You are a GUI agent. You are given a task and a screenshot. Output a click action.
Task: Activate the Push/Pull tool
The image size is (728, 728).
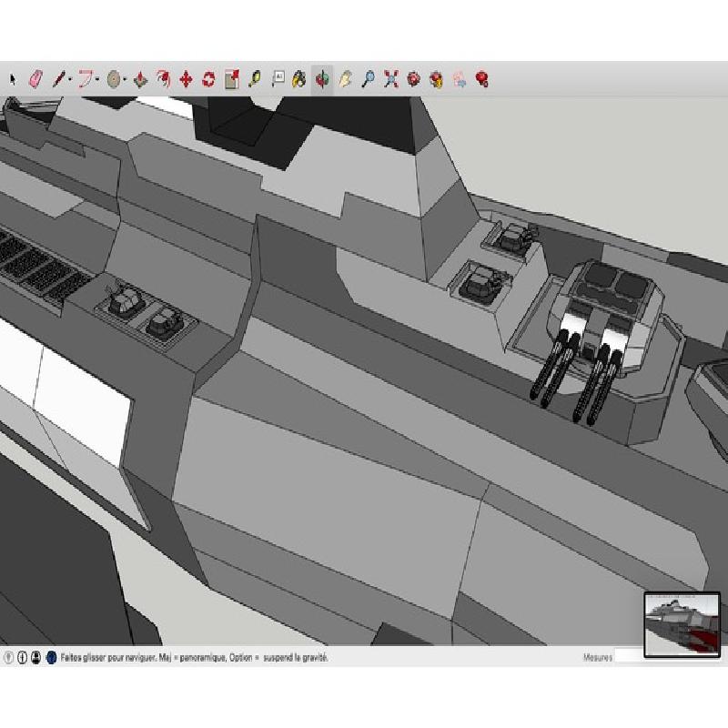coord(140,79)
